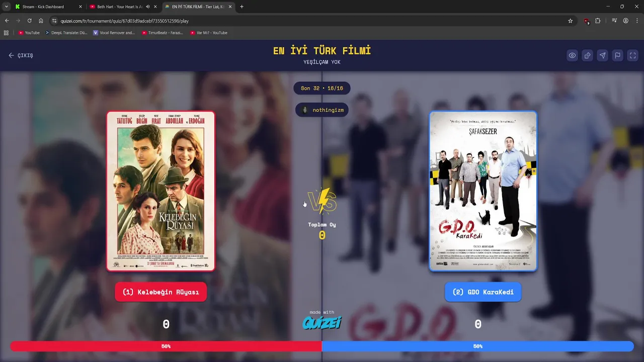Select the Kelebeğin Rüyası movie poster
Image resolution: width=644 pixels, height=362 pixels.
(x=160, y=191)
